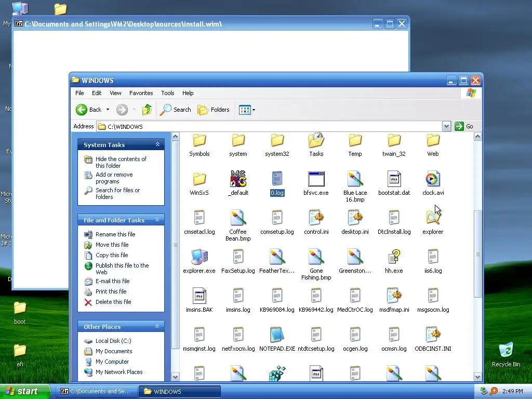Open the Back button history dropdown
The image size is (532, 399).
click(108, 110)
